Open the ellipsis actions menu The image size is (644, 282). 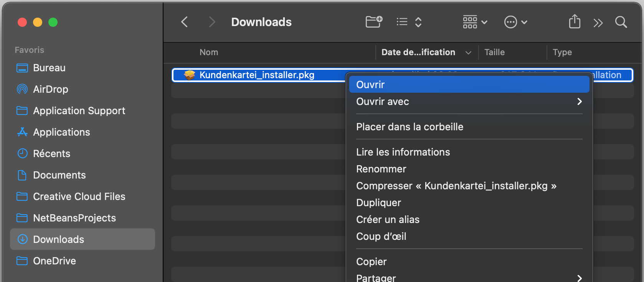pos(515,22)
